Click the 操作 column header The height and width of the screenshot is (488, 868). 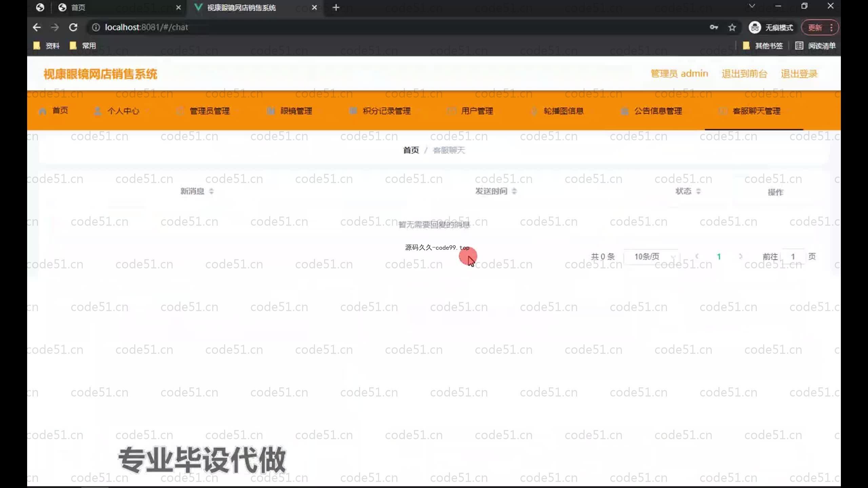tap(775, 192)
